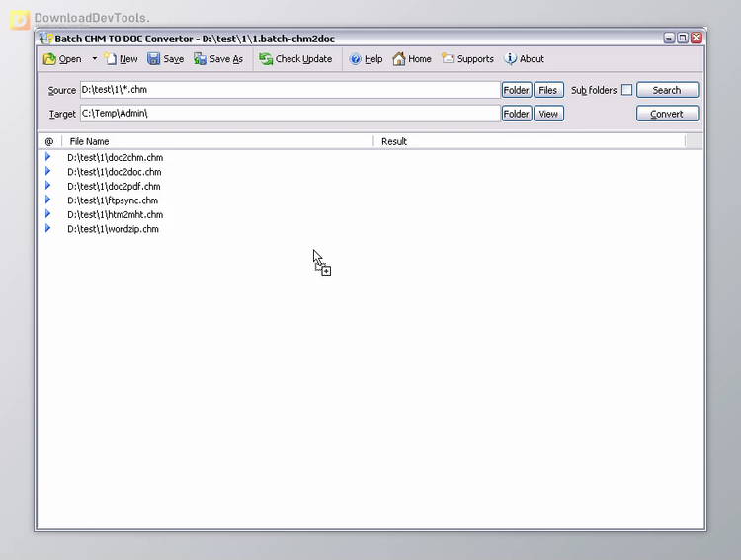The image size is (741, 560).
Task: Click the Convert button
Action: [667, 114]
